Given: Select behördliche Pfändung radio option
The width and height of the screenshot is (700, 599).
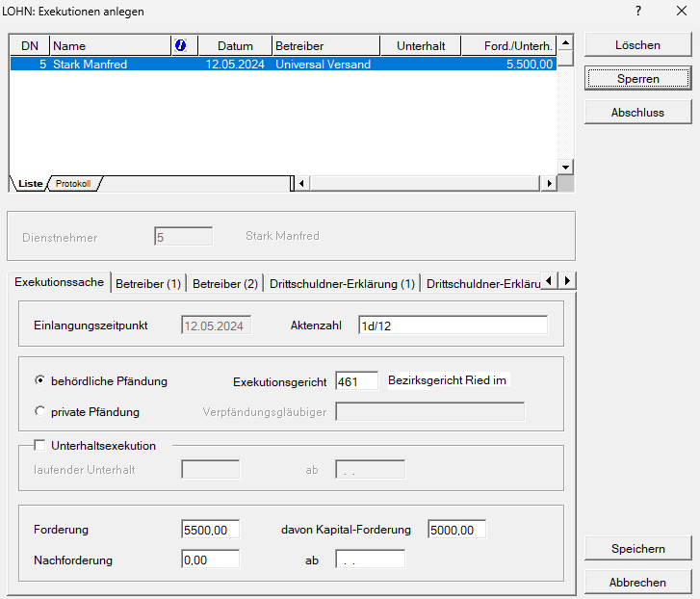Looking at the screenshot, I should (x=40, y=381).
